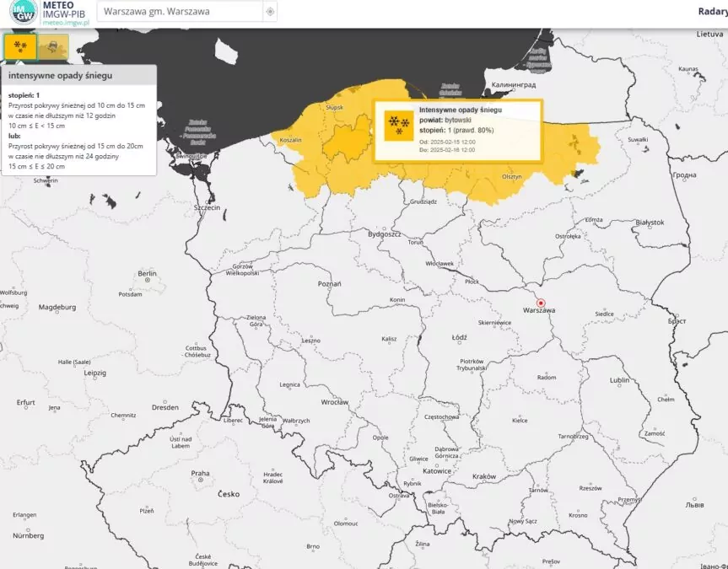The height and width of the screenshot is (569, 728).
Task: Toggle the slippery roads warning filter
Action: click(x=53, y=46)
